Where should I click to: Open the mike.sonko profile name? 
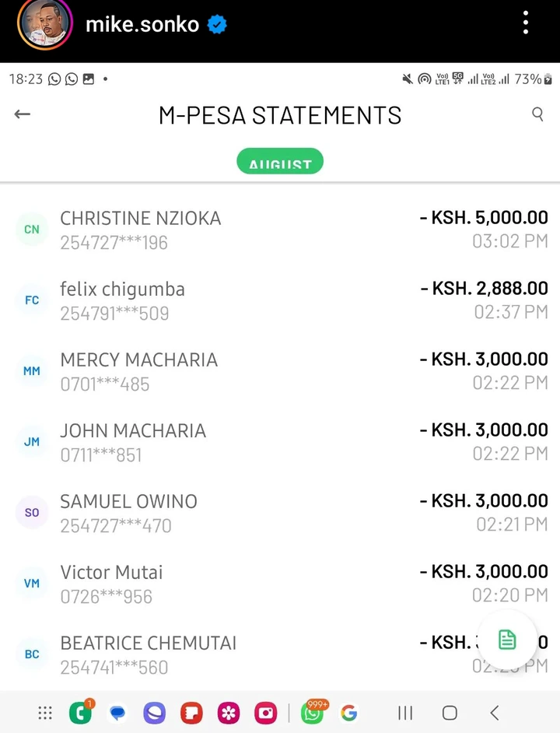click(142, 24)
